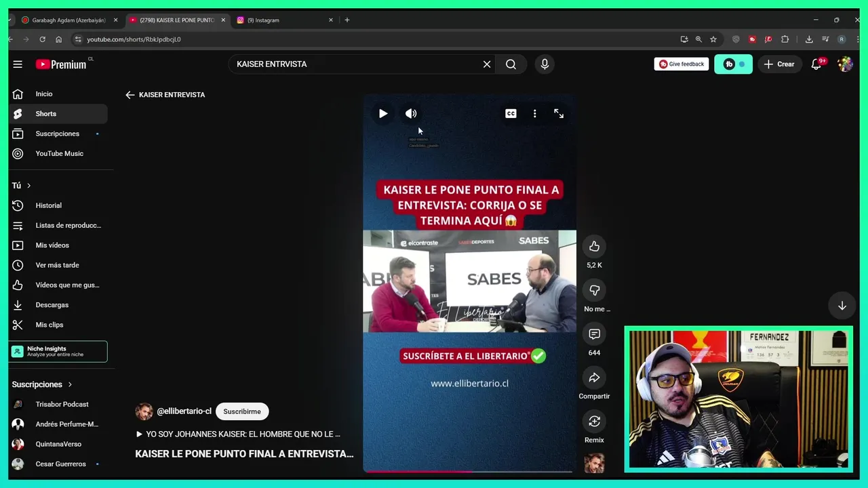Open the @ellibertario-cl channel name

click(184, 411)
